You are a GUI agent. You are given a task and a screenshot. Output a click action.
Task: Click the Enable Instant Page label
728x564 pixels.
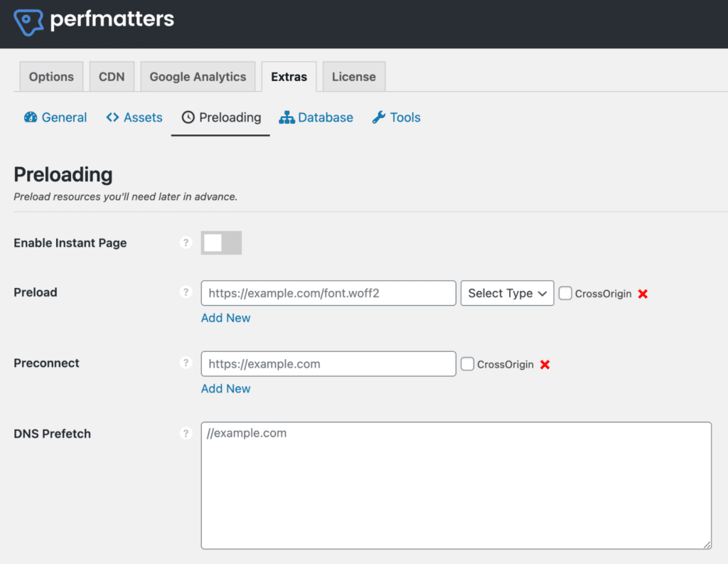(70, 243)
